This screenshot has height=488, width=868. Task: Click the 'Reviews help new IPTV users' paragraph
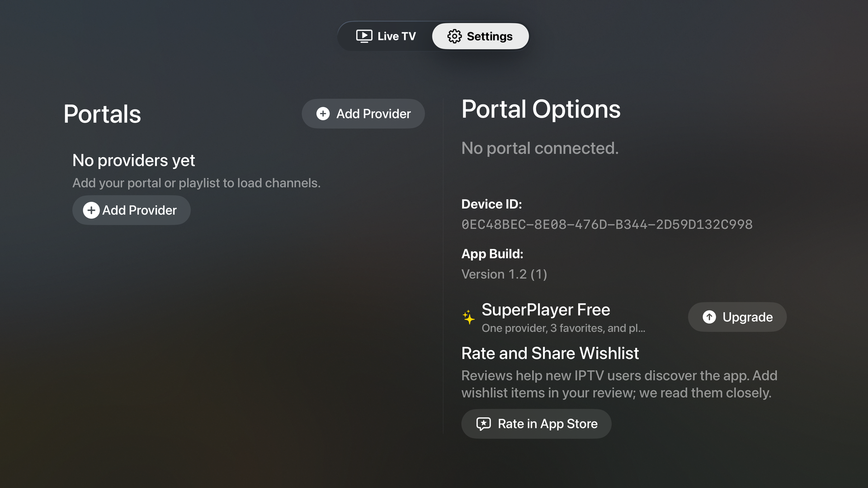619,384
